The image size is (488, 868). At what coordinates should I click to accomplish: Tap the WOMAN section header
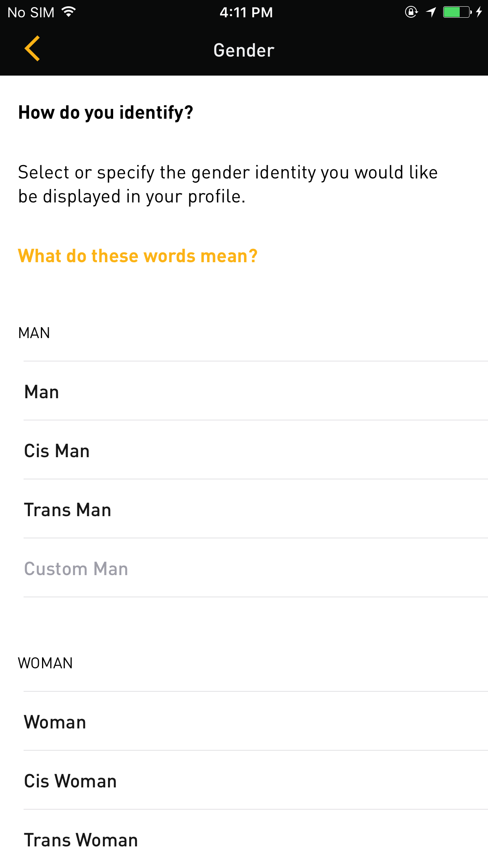[x=45, y=663]
